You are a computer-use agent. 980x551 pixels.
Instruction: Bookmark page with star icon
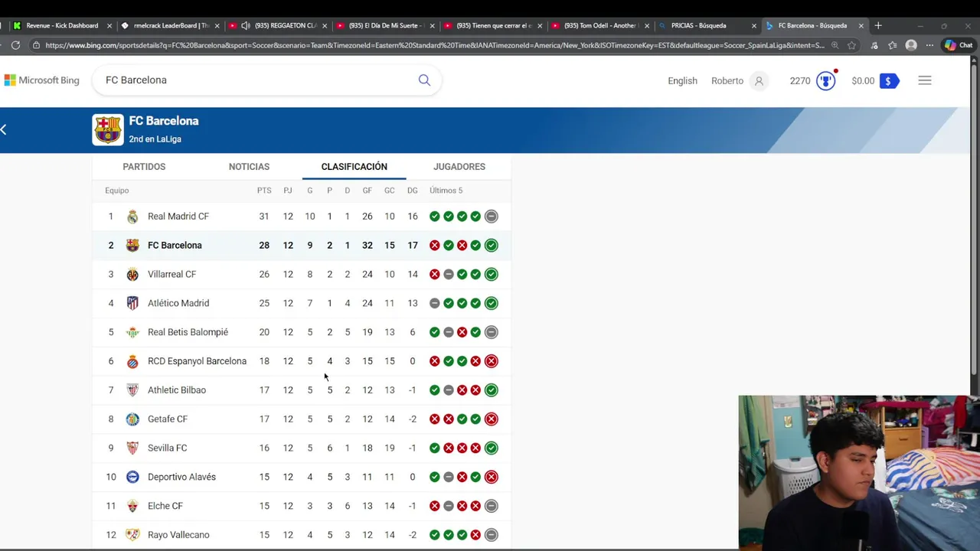tap(851, 45)
